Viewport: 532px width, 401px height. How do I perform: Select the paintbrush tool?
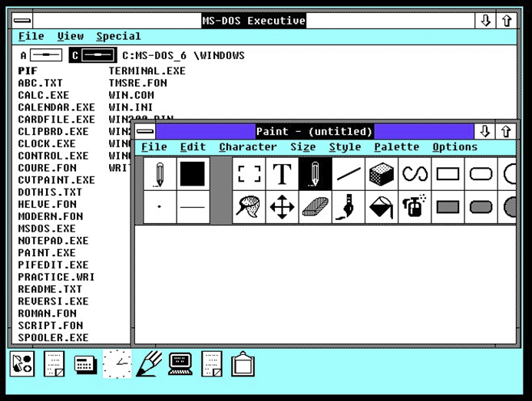(x=349, y=207)
